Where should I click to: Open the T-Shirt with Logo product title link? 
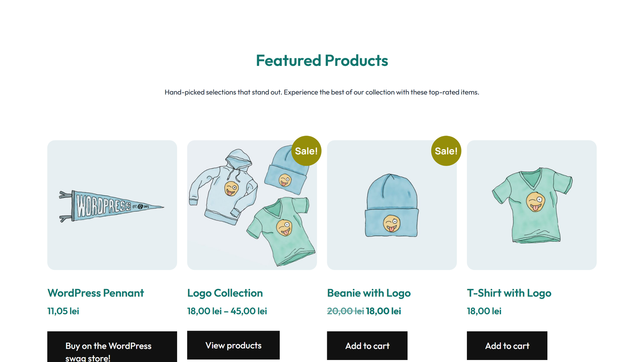pos(509,293)
